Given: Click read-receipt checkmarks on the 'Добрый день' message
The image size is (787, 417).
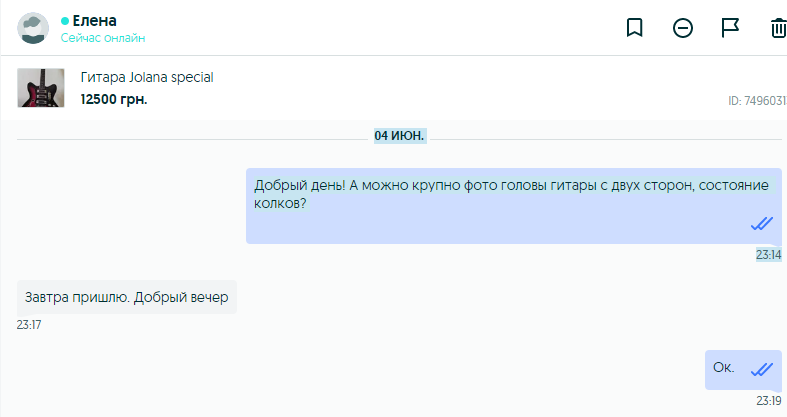Looking at the screenshot, I should tap(762, 223).
